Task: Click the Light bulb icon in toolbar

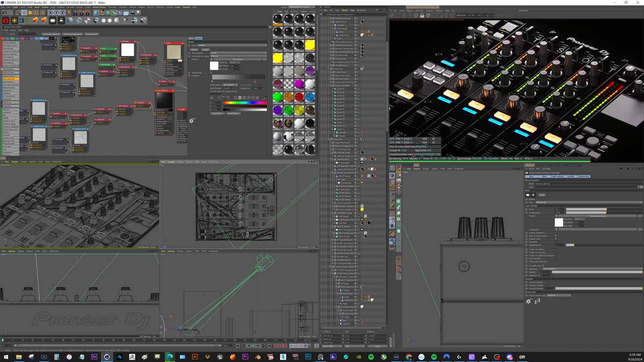Action: coord(138,12)
